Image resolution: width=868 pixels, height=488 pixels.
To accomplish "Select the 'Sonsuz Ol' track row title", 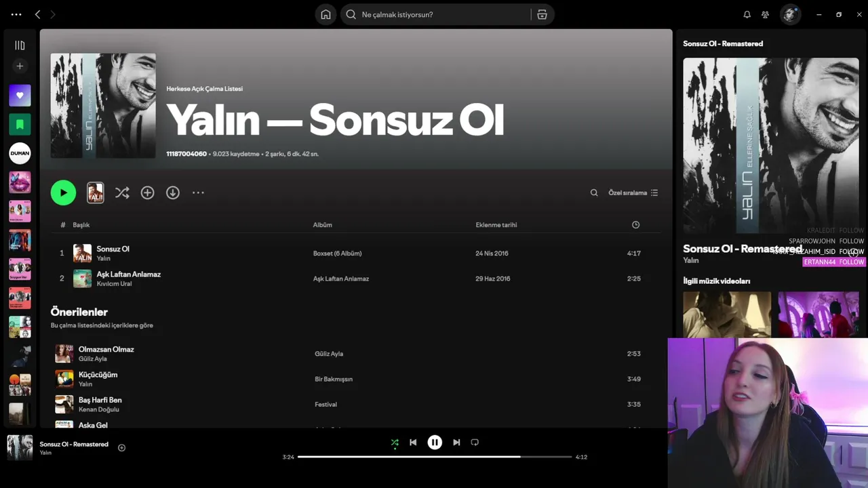I will point(113,249).
